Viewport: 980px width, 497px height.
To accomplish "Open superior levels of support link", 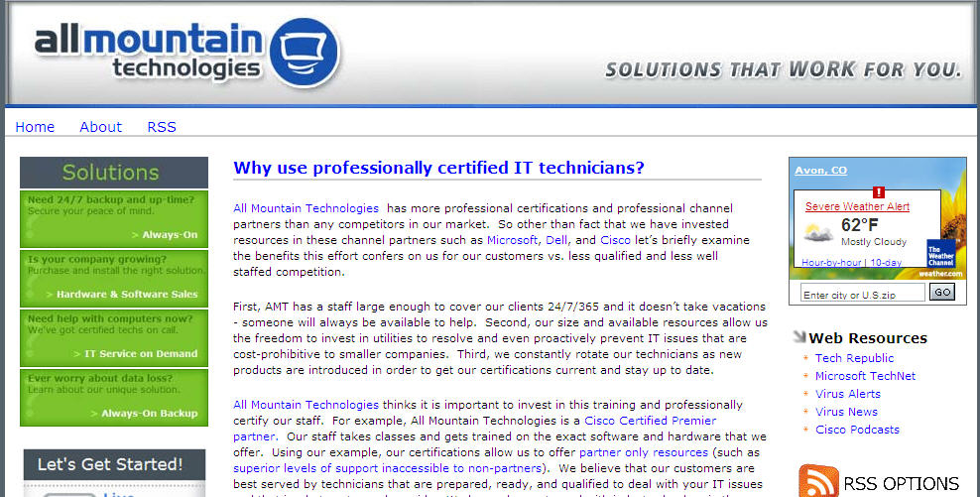I will point(388,468).
